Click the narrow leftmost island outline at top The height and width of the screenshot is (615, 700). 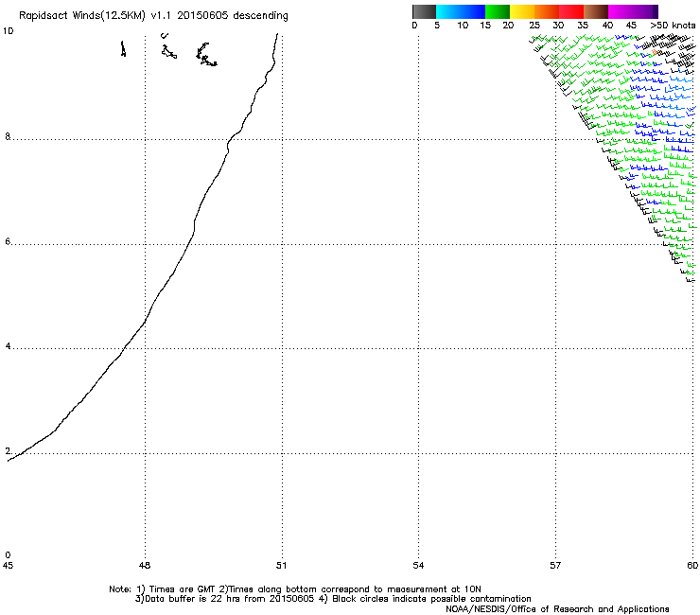click(123, 48)
